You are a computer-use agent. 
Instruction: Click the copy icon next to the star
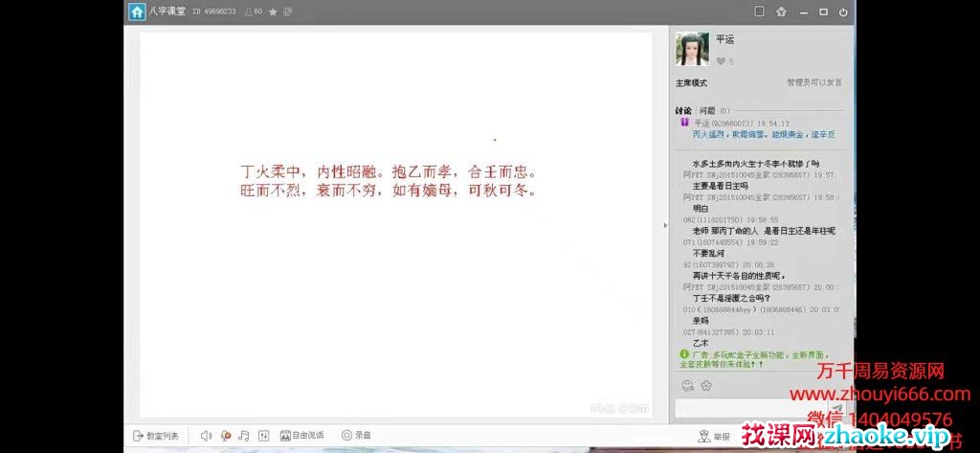tap(288, 11)
